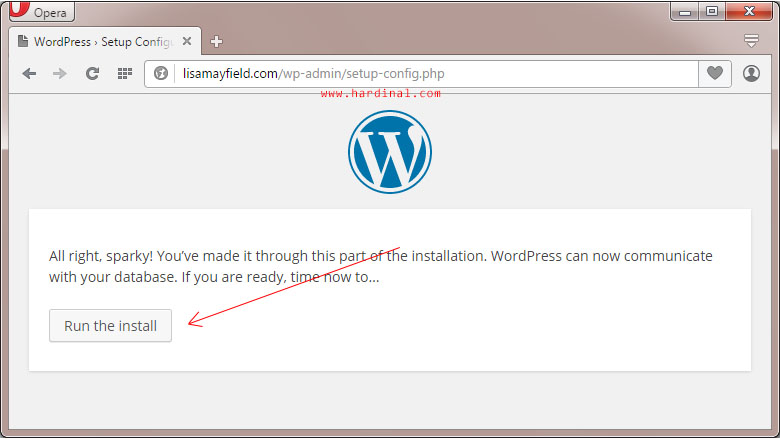Click the Run the install button

pos(110,326)
